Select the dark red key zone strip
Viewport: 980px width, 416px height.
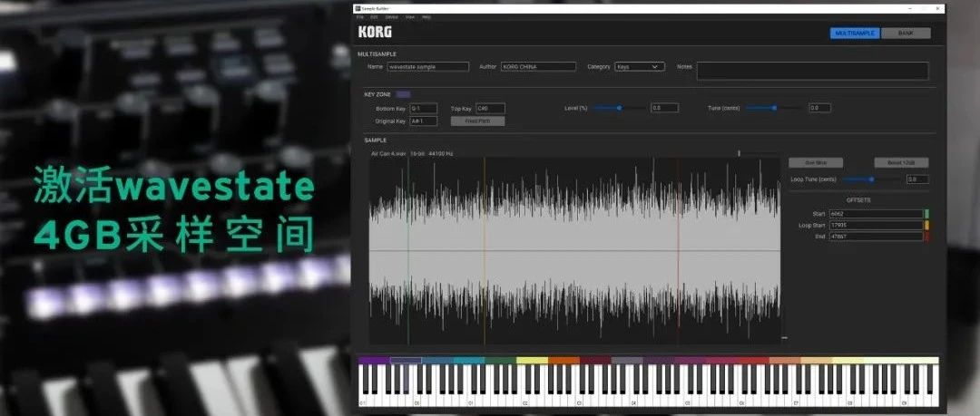coord(595,361)
